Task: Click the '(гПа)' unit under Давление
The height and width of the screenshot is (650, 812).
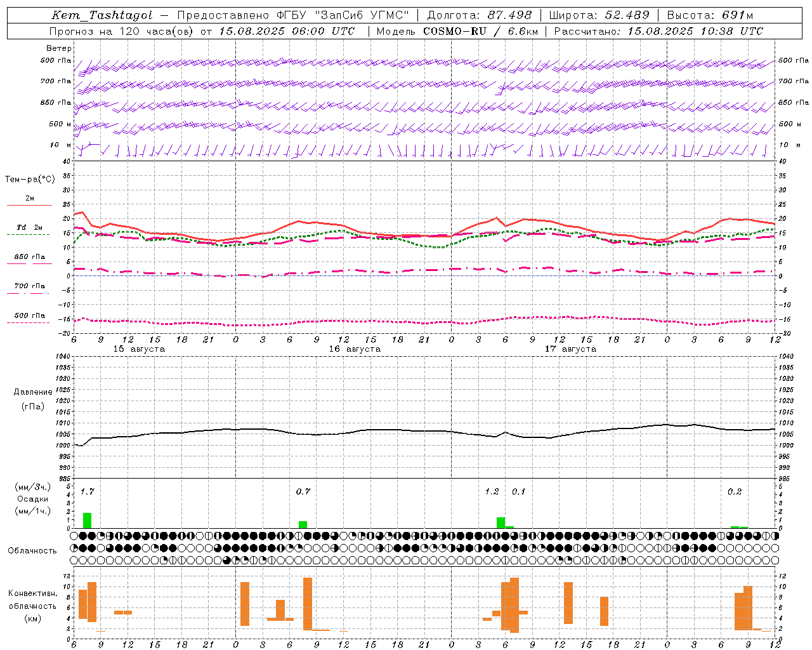Action: pos(32,406)
